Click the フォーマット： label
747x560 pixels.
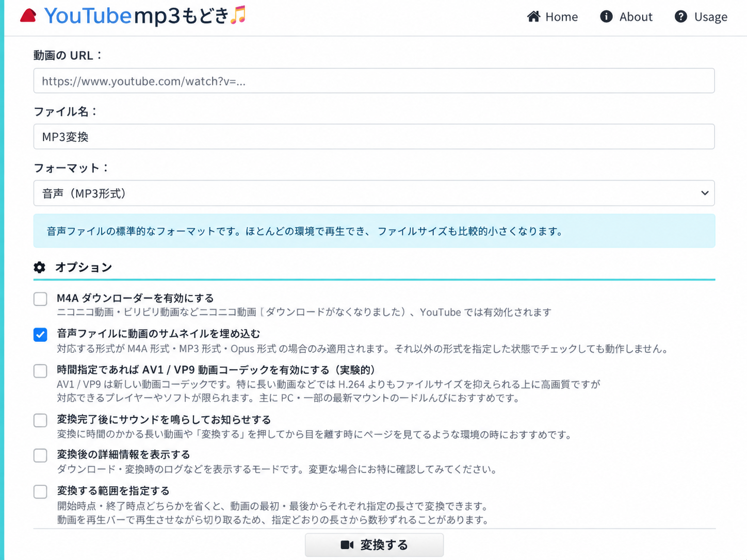72,168
